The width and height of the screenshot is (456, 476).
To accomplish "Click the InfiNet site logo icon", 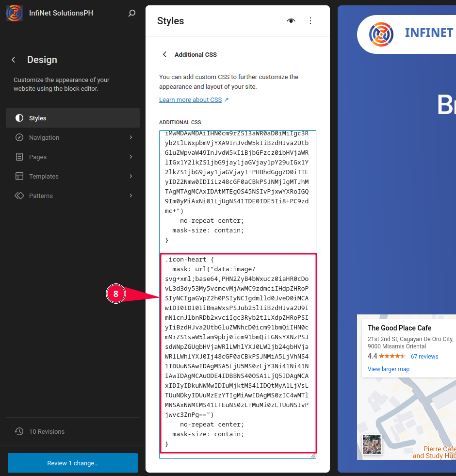I will [x=14, y=13].
